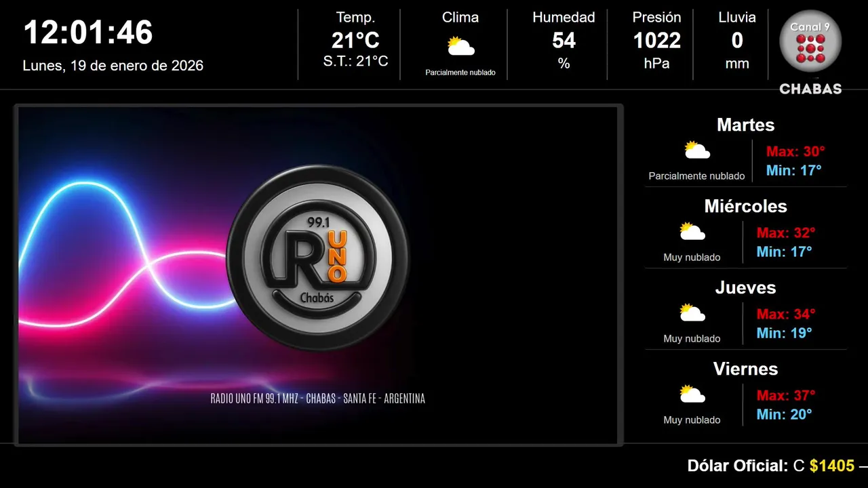Click the Miércoles forecast weather icon
This screenshot has height=488, width=868.
(x=692, y=231)
